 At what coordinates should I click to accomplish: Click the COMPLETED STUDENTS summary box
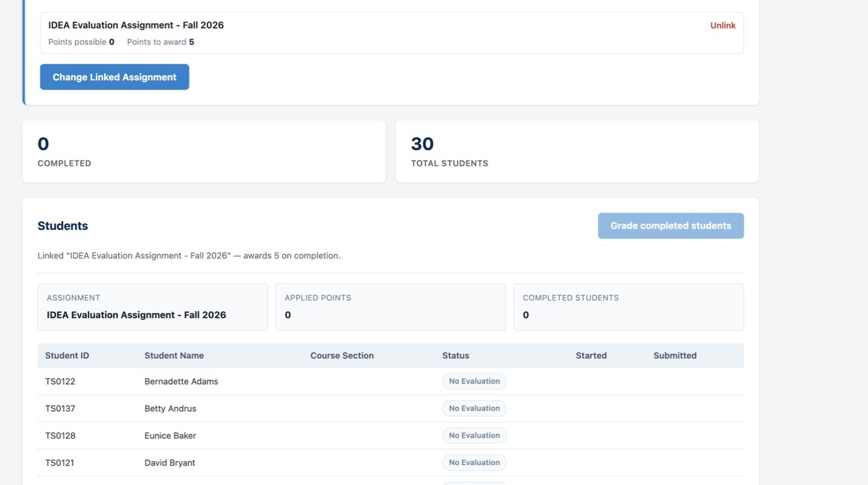pos(628,307)
